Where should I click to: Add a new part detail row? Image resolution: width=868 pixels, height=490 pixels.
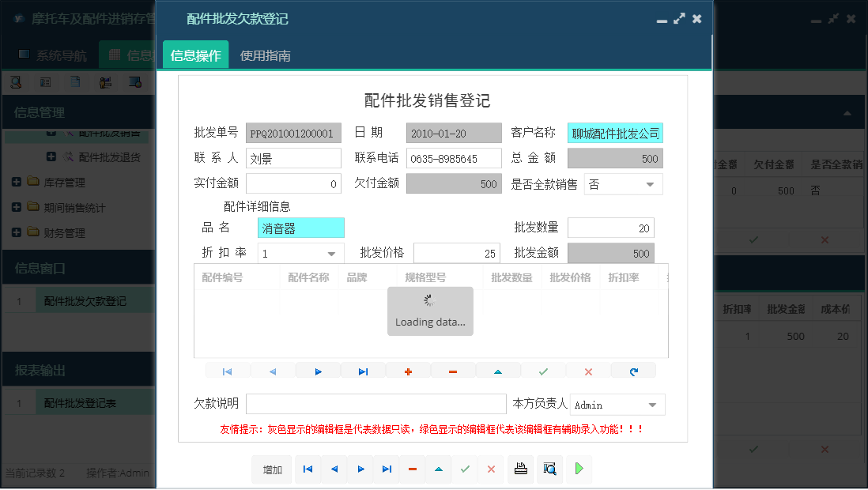coord(408,370)
